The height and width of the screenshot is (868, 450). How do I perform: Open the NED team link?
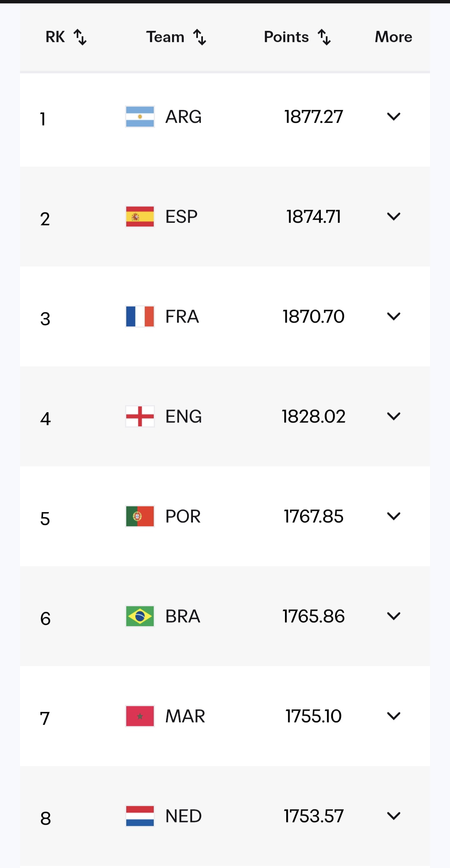pyautogui.click(x=183, y=816)
